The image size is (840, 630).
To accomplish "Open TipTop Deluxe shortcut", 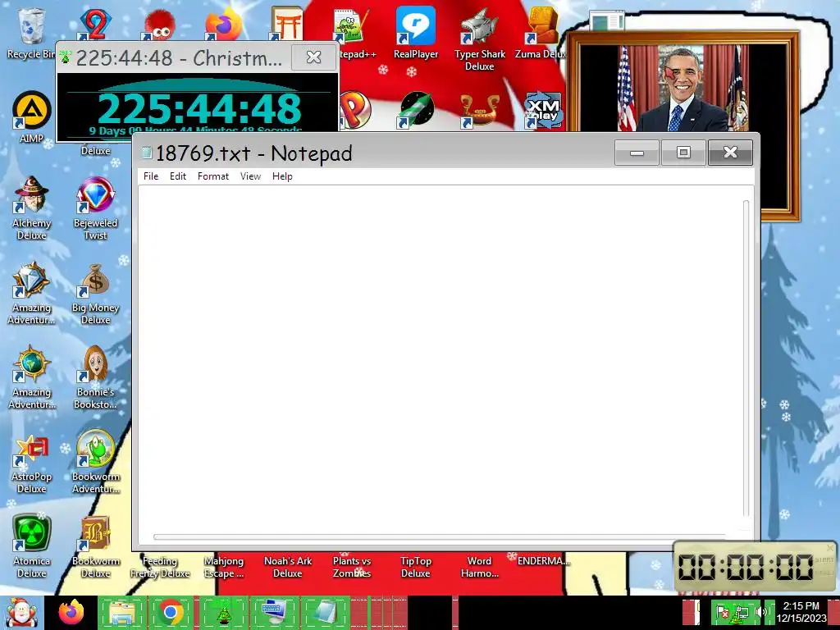I will (x=416, y=567).
